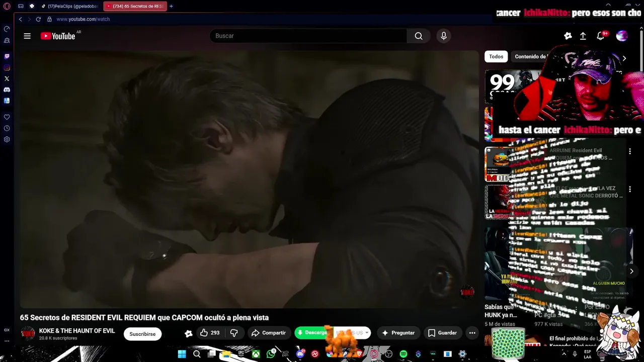Open OBS Studio from taskbar

point(388,354)
